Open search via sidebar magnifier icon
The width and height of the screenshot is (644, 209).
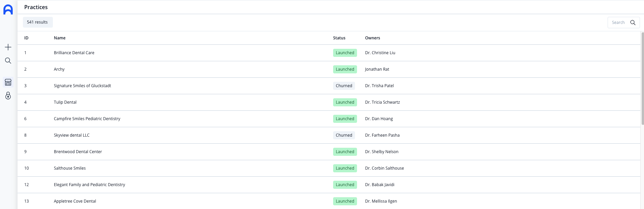[x=8, y=61]
